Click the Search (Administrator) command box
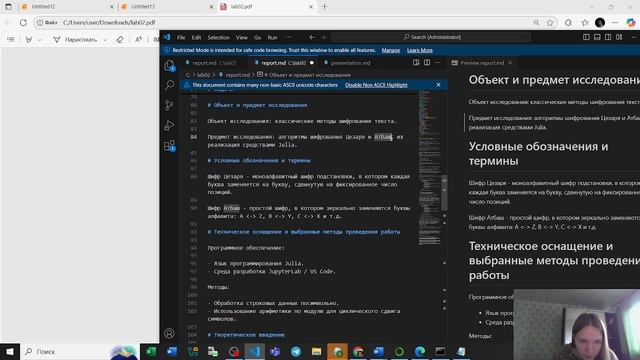The image size is (640, 360). 431,37
